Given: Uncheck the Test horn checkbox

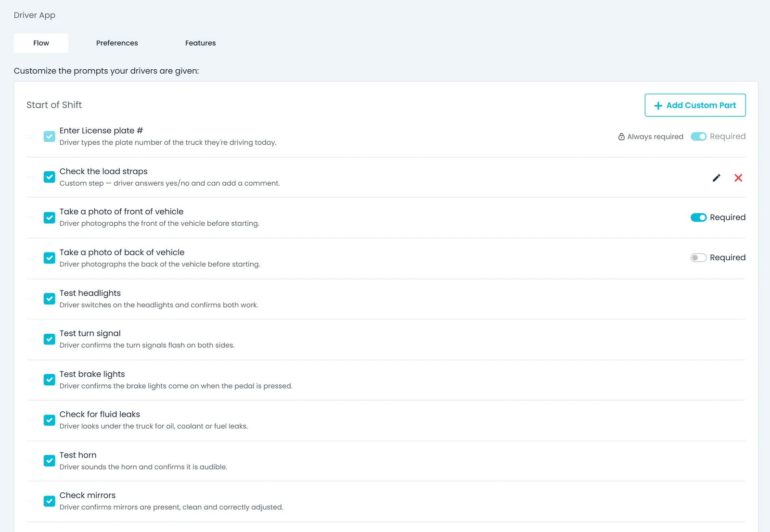Looking at the screenshot, I should click(x=50, y=461).
